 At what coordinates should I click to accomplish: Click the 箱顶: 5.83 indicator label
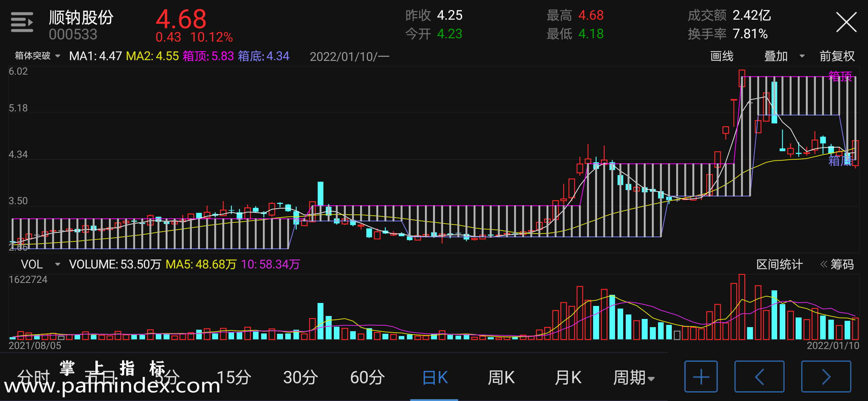208,56
